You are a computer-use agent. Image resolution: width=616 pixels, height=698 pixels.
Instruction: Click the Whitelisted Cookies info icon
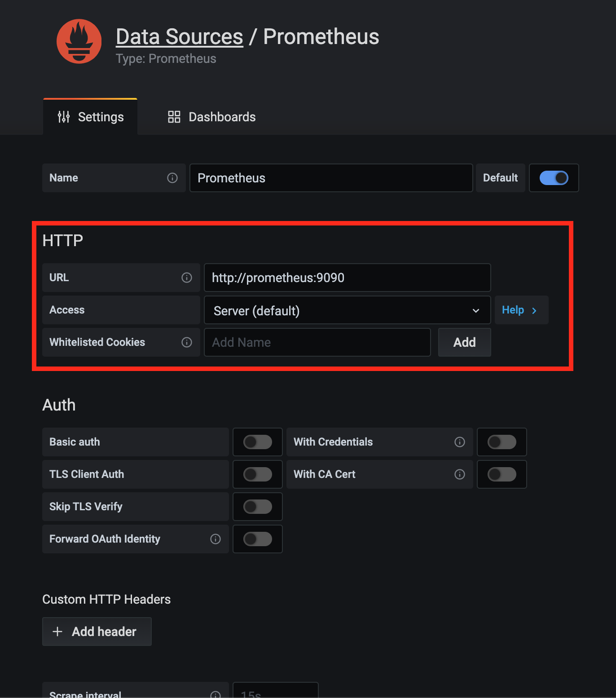point(187,342)
